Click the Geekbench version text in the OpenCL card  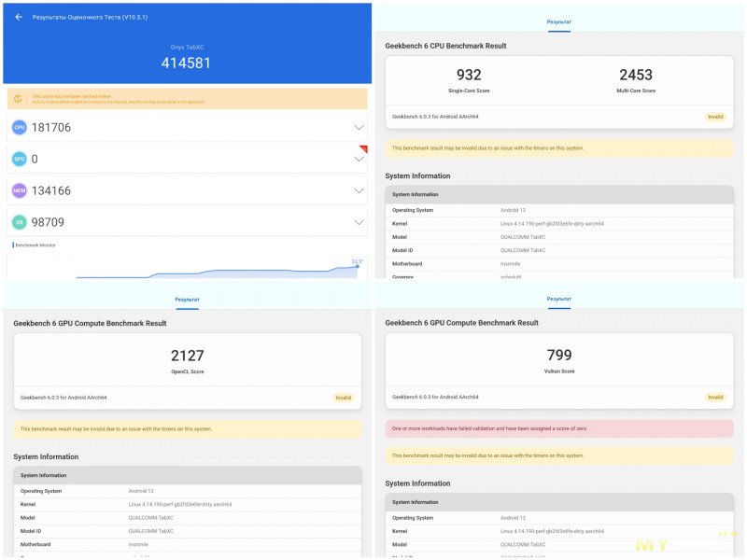tap(63, 398)
